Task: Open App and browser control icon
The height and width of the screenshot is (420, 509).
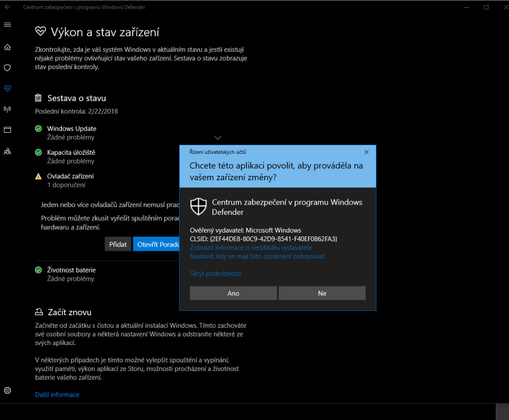Action: 8,130
